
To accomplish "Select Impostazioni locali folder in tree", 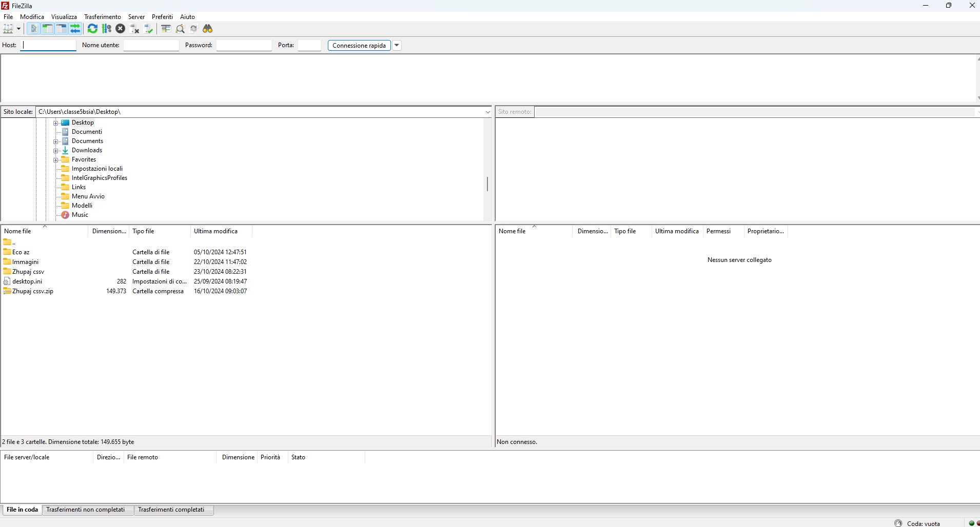I will click(97, 169).
